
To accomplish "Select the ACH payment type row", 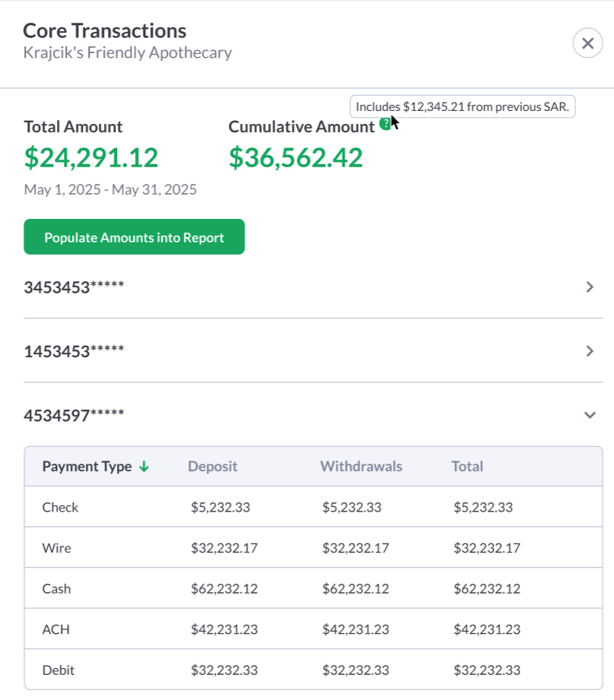I will coord(56,629).
